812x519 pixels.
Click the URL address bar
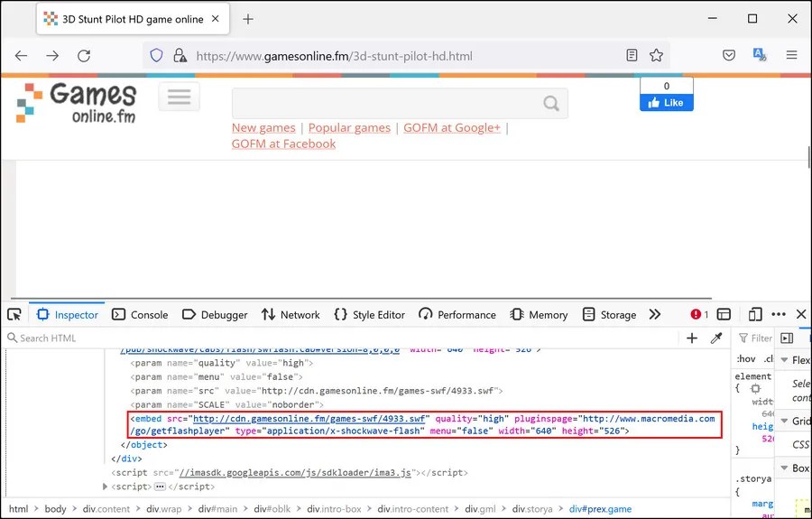point(407,55)
